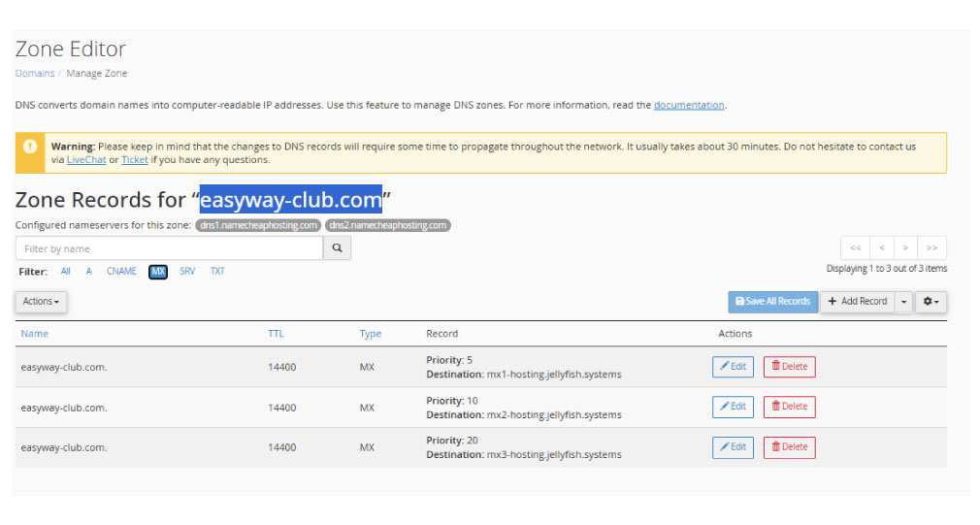Image resolution: width=980 pixels, height=525 pixels.
Task: Click the Filter by name field
Action: [170, 248]
